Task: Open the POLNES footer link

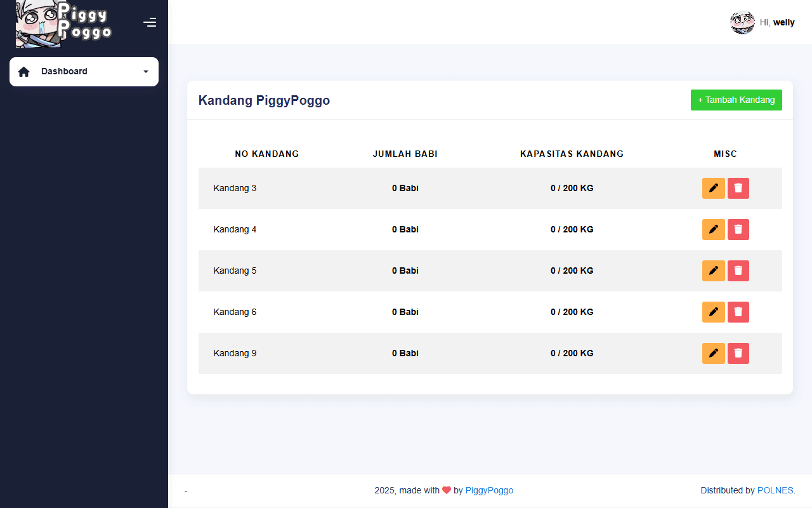Action: tap(775, 490)
